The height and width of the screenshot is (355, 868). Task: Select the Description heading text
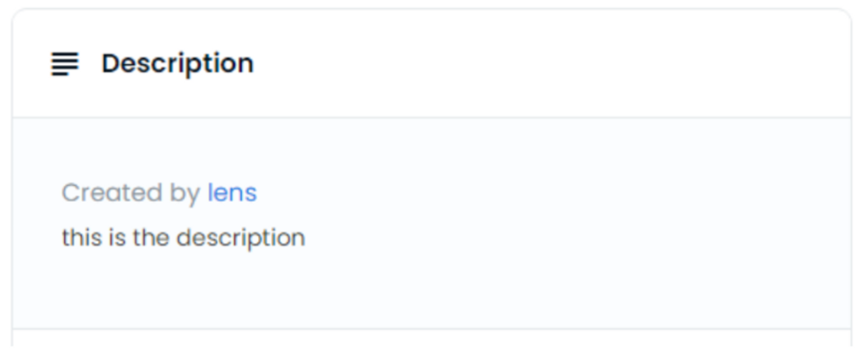coord(177,63)
